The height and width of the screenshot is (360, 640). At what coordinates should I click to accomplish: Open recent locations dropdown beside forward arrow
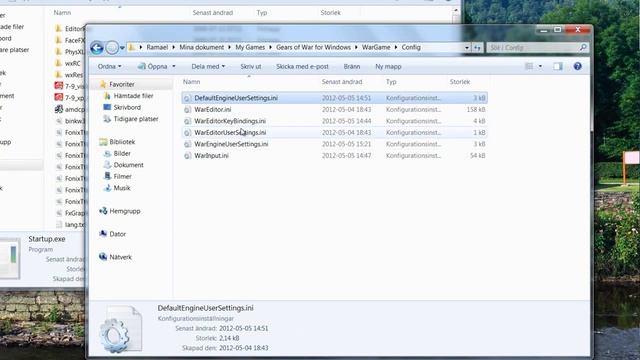click(122, 48)
